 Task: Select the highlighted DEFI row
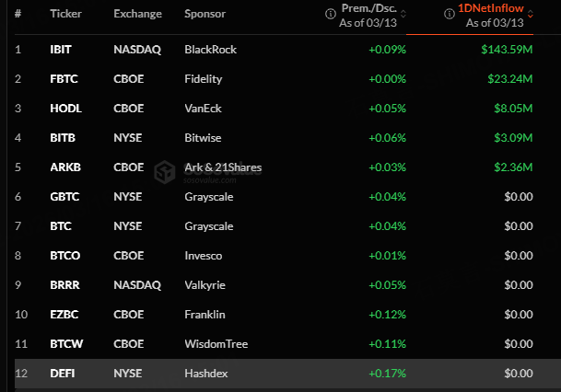274,374
